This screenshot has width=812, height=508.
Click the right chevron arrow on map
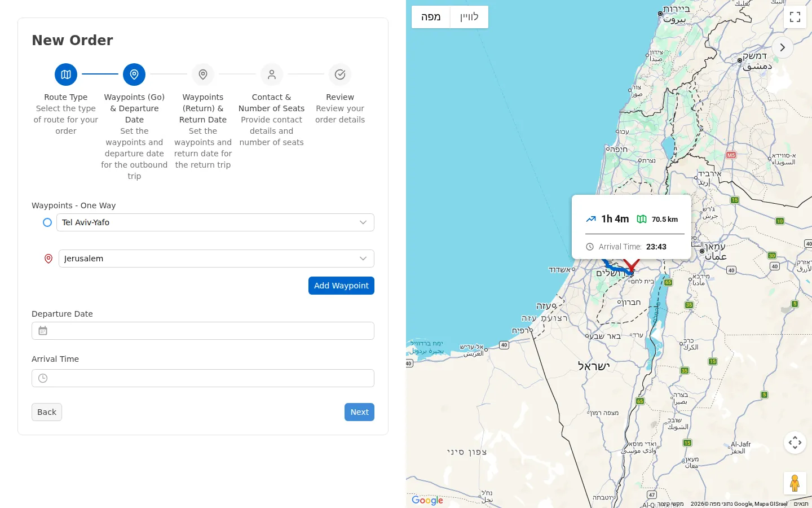click(782, 47)
